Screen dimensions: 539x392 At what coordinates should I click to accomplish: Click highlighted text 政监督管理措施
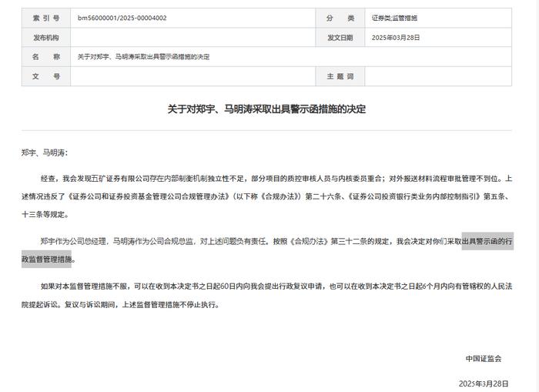(x=47, y=260)
